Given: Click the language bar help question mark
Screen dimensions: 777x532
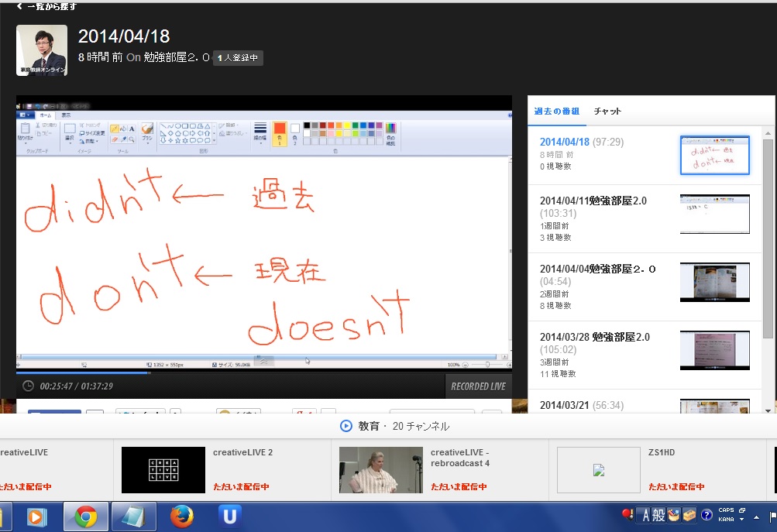Looking at the screenshot, I should tap(707, 515).
